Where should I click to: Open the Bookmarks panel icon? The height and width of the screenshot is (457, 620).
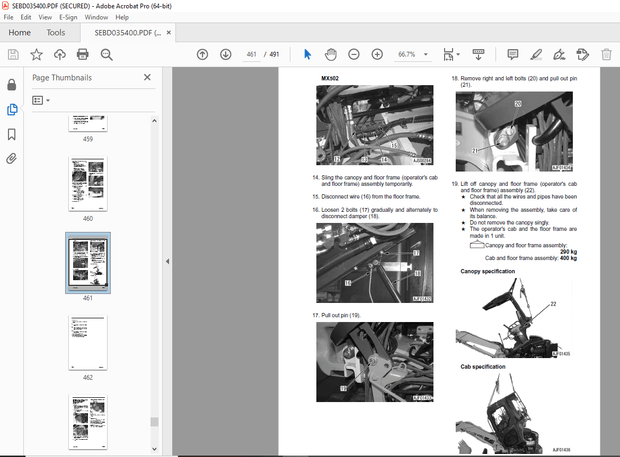click(12, 134)
